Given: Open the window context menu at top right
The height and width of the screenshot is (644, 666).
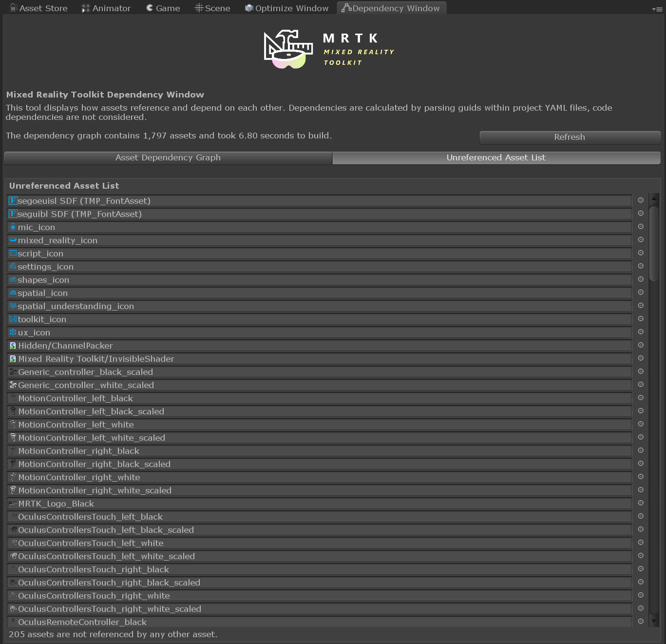Looking at the screenshot, I should (x=657, y=9).
